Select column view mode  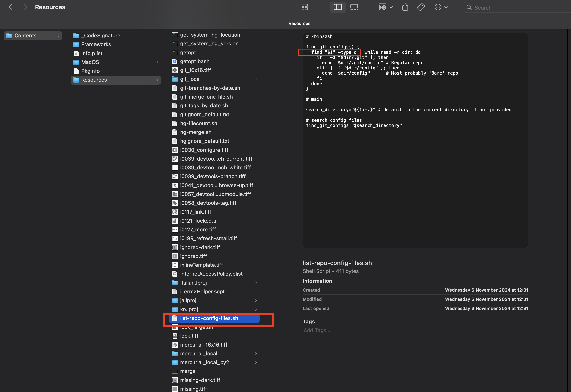coord(337,7)
